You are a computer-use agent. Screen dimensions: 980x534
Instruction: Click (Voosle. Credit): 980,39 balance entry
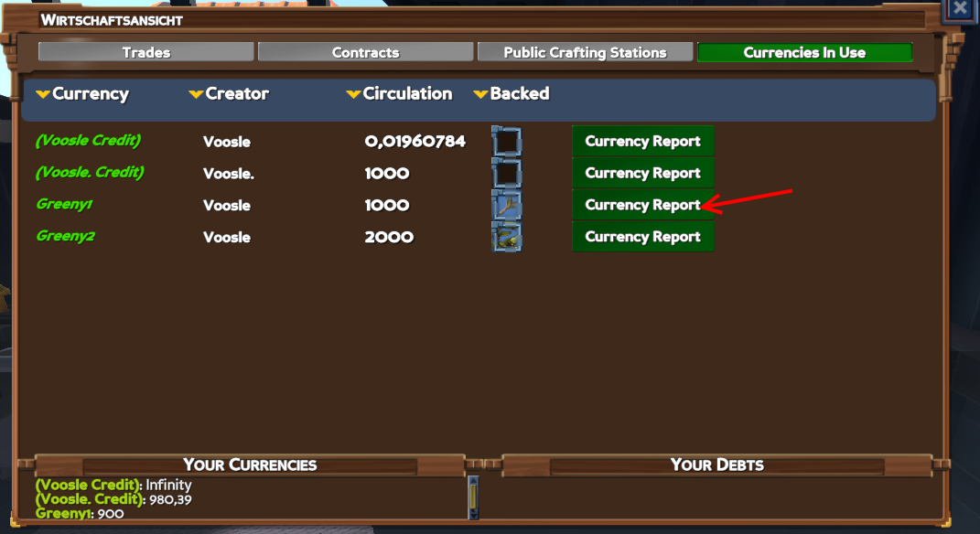pyautogui.click(x=113, y=499)
